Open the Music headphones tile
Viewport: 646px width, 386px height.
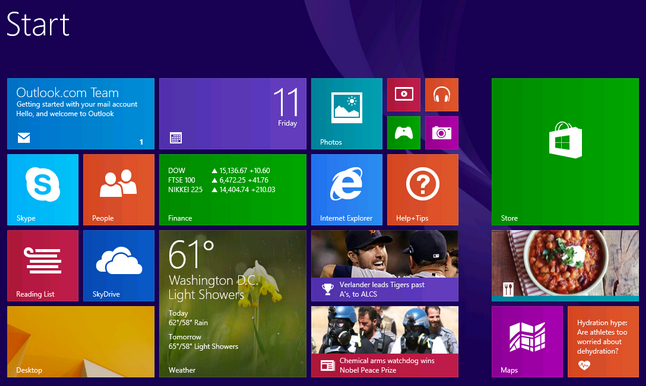click(x=442, y=95)
